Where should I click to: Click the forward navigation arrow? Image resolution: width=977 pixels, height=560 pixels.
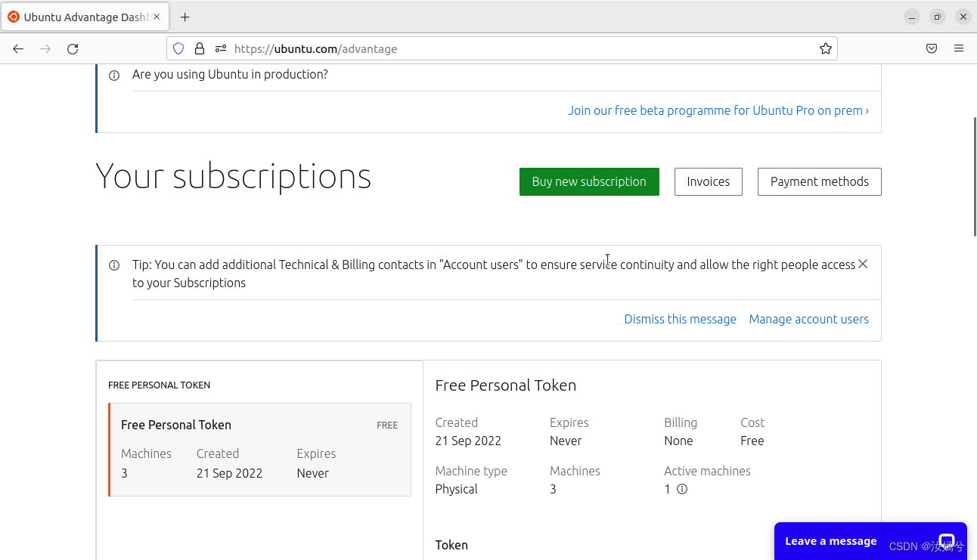pyautogui.click(x=45, y=48)
